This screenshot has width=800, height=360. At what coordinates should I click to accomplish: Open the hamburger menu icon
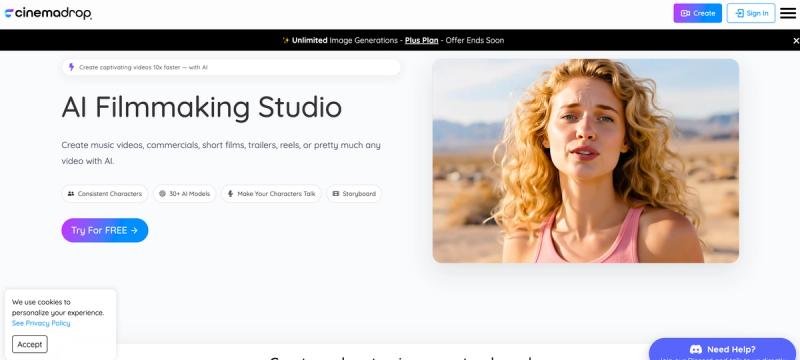point(788,14)
